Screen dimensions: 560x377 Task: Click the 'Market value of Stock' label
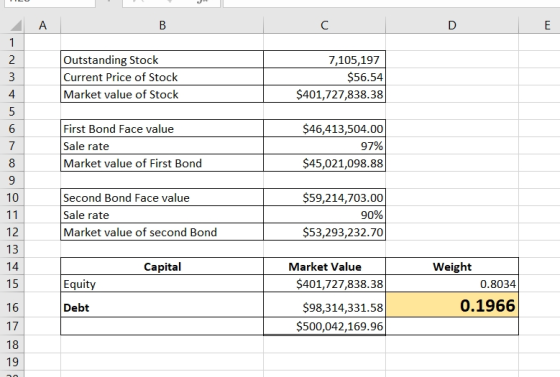click(121, 94)
